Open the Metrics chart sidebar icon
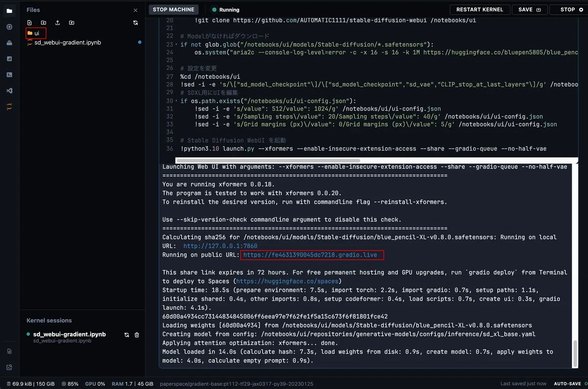Image resolution: width=588 pixels, height=389 pixels. (9, 59)
